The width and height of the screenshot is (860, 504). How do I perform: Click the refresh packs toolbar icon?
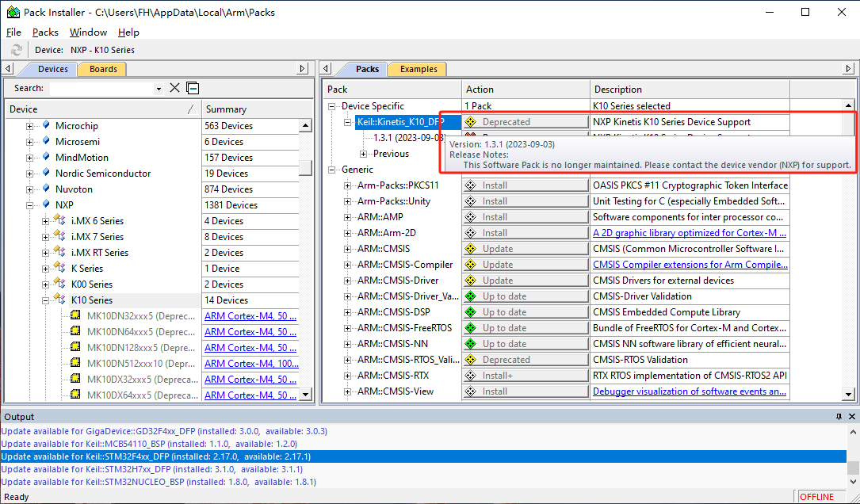17,50
